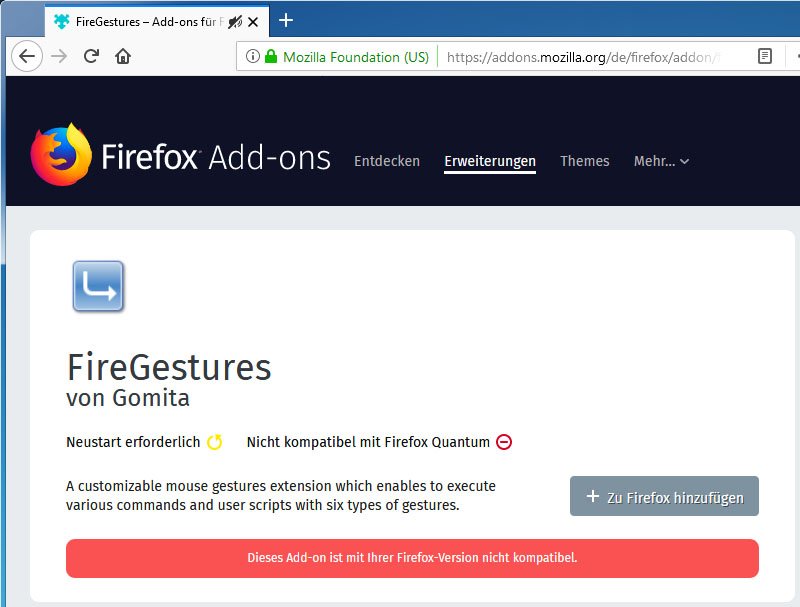Expand the Mehr... dropdown menu
The width and height of the screenshot is (800, 607).
661,161
